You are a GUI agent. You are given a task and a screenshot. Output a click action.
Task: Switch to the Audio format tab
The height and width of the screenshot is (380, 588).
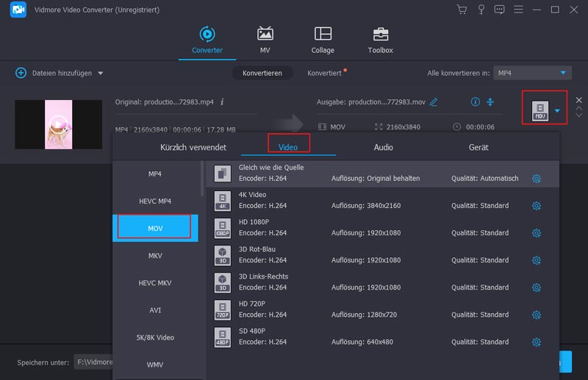pos(383,147)
